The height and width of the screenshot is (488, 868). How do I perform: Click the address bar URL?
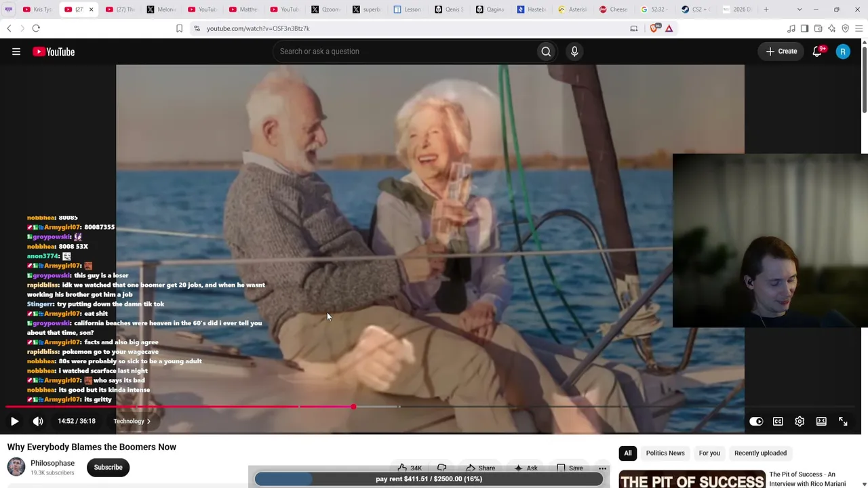click(258, 28)
